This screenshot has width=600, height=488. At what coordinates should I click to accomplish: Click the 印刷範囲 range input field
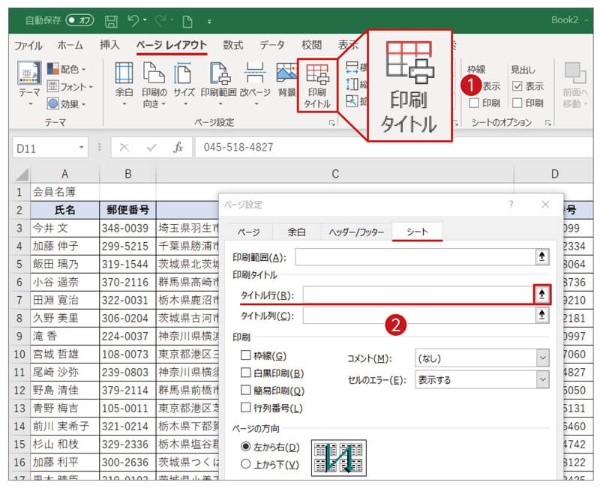(416, 257)
